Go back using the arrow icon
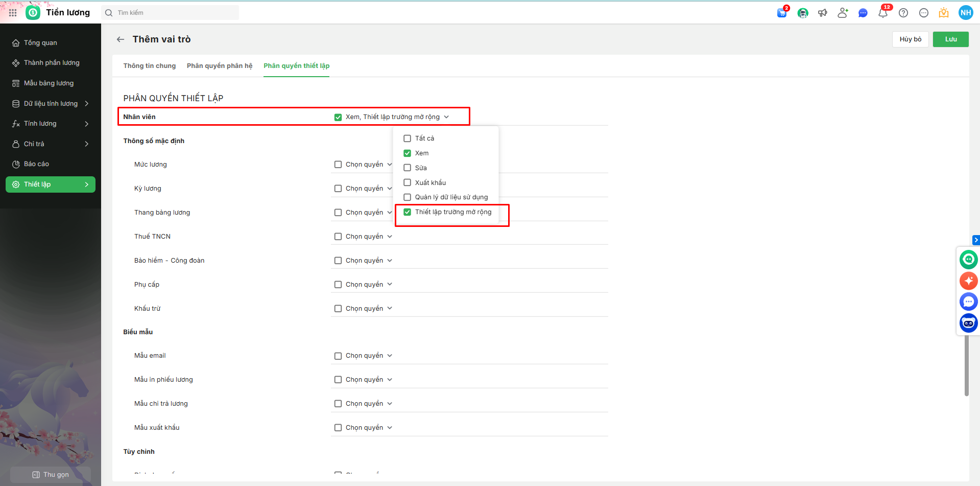 tap(121, 39)
